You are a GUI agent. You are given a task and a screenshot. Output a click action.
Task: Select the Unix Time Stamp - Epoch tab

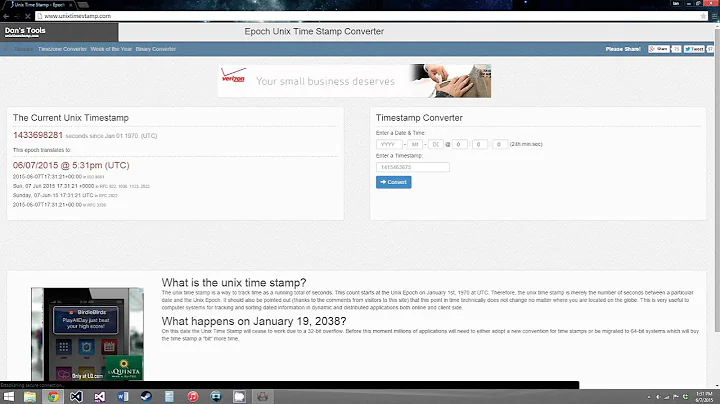[39, 5]
